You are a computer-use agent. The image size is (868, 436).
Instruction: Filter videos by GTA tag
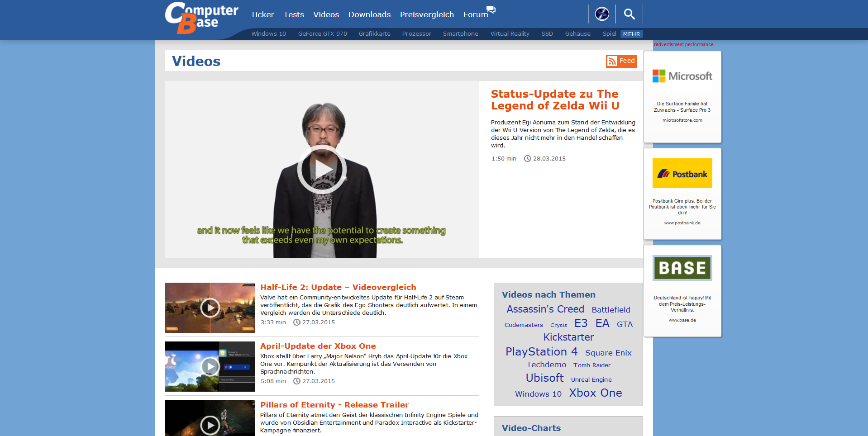tap(625, 324)
